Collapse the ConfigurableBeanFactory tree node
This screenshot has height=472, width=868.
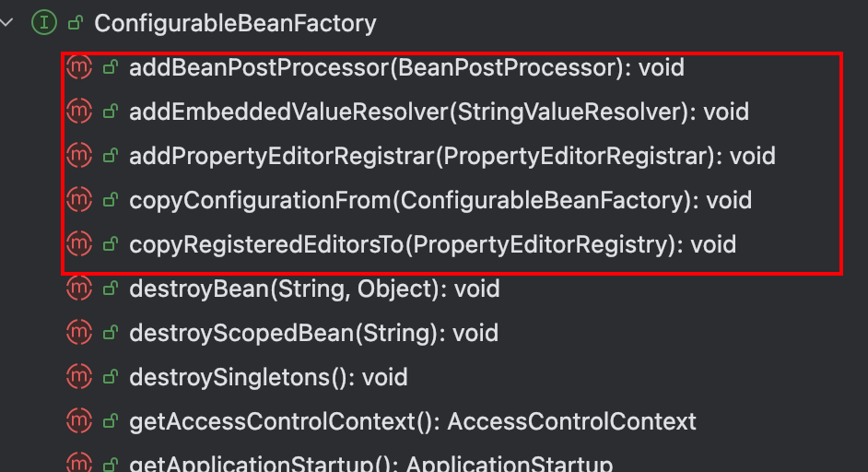(x=7, y=23)
